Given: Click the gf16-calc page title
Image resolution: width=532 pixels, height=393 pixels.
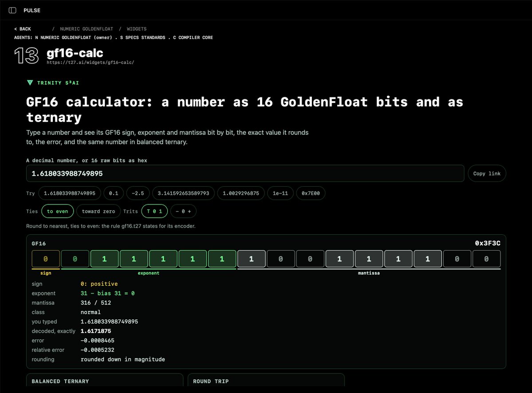Looking at the screenshot, I should coord(75,53).
